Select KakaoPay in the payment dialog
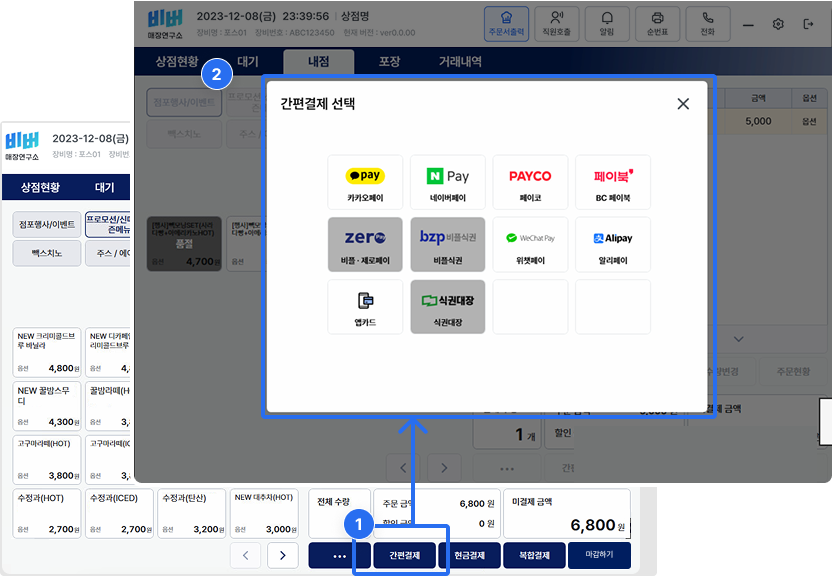 364,182
